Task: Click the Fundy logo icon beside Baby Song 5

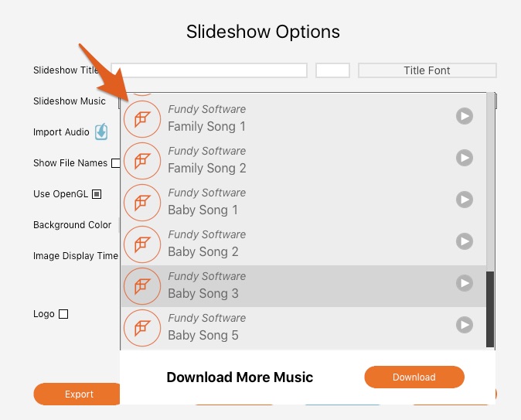Action: 142,328
